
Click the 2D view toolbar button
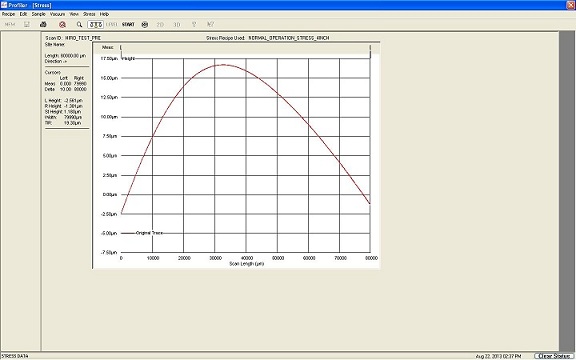pyautogui.click(x=160, y=25)
